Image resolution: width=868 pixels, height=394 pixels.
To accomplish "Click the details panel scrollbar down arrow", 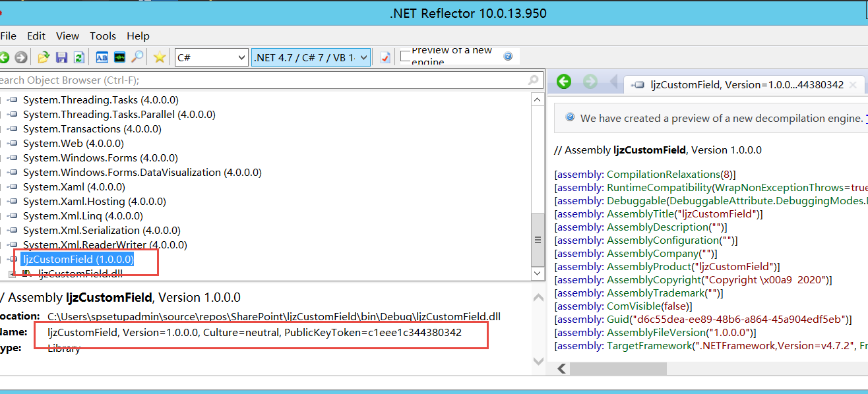I will (x=538, y=360).
